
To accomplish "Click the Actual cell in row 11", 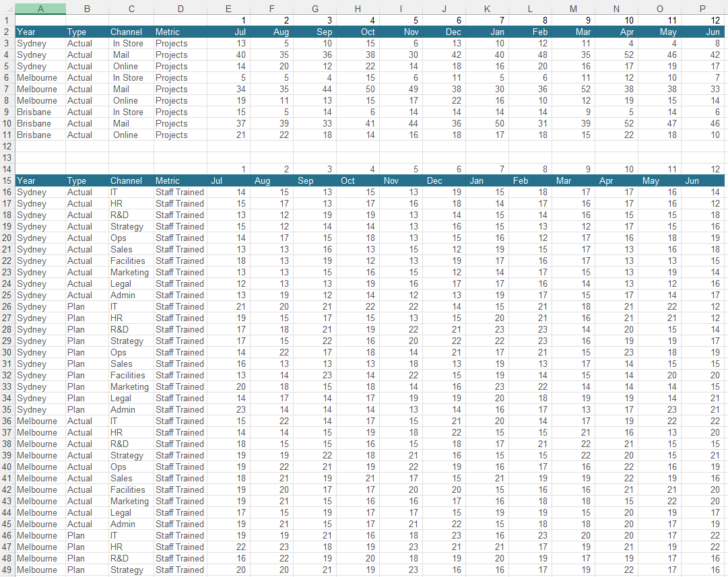I will [87, 135].
